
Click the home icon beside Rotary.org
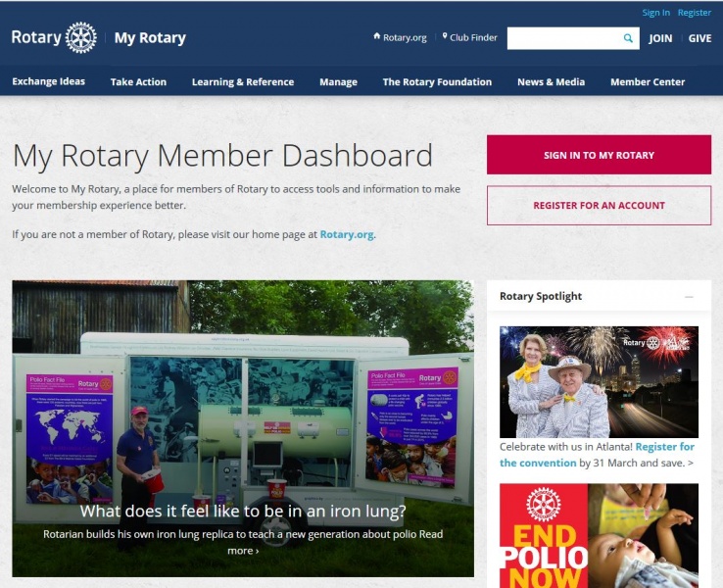377,36
